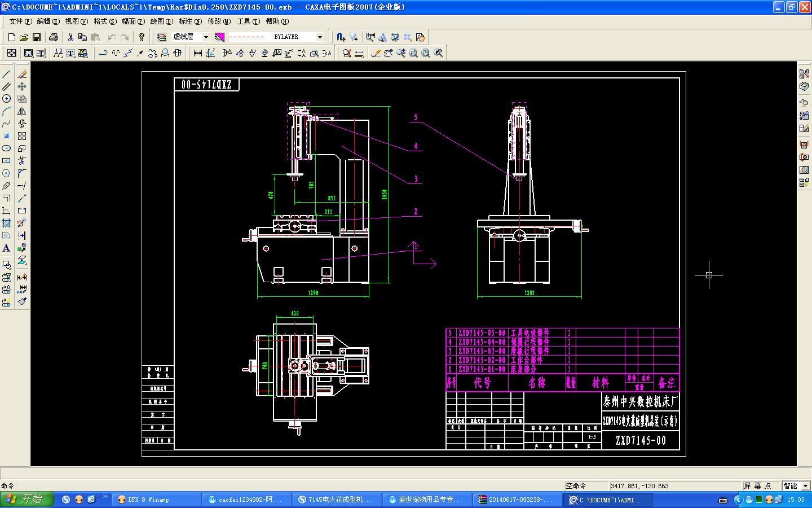Click the Save document icon

point(36,37)
